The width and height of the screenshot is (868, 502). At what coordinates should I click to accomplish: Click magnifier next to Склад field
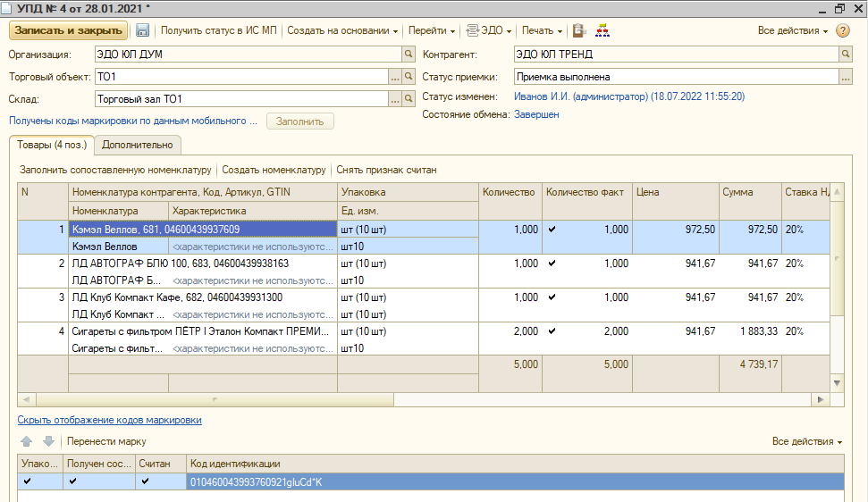coord(409,99)
